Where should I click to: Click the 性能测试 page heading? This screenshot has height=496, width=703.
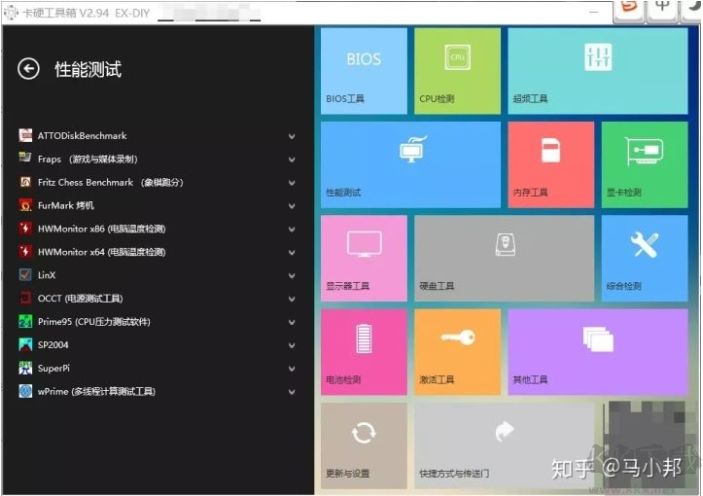coord(88,69)
